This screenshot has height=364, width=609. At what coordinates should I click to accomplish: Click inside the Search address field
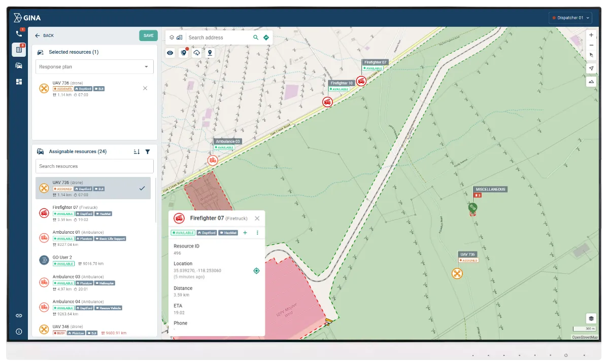tap(216, 37)
